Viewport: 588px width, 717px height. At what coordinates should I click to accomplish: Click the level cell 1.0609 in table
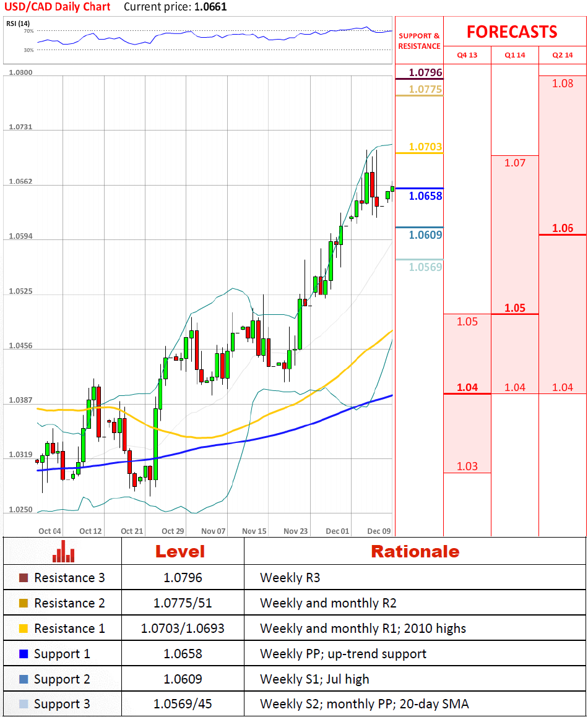coord(183,679)
